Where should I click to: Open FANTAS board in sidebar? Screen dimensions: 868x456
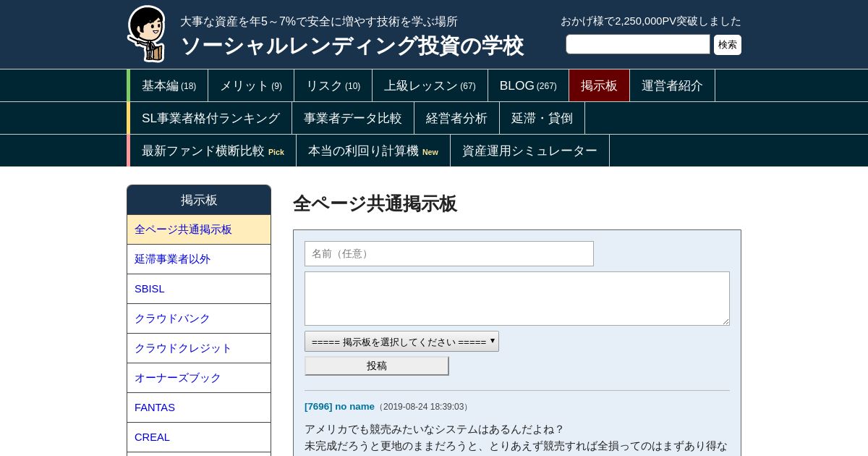point(199,408)
